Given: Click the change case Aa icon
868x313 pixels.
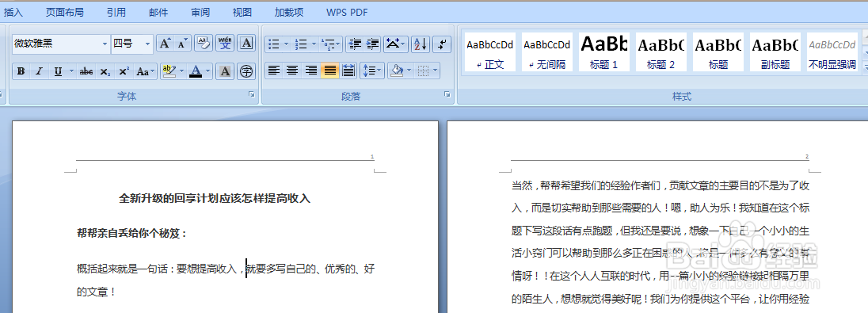Looking at the screenshot, I should 147,71.
